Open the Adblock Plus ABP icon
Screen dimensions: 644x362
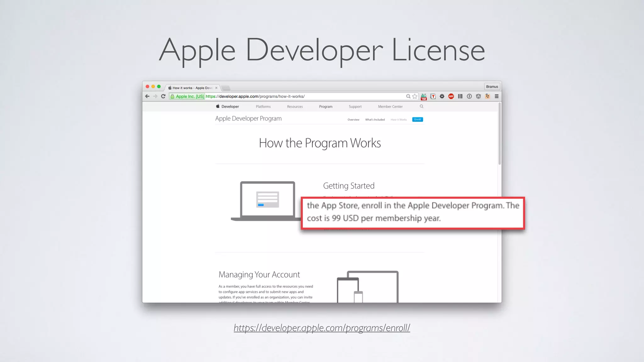451,96
